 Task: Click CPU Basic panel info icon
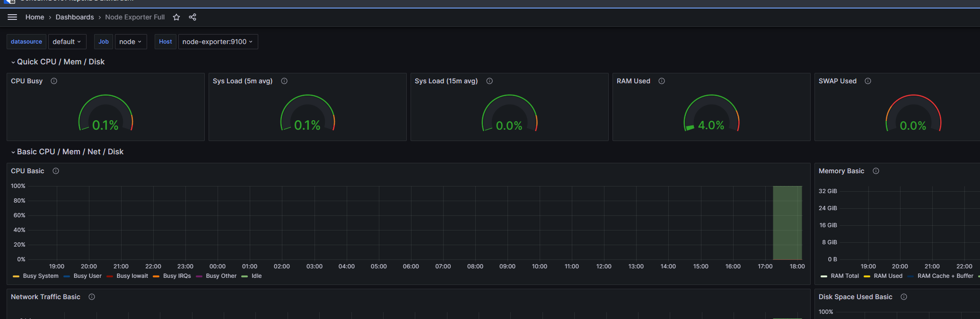tap(56, 171)
